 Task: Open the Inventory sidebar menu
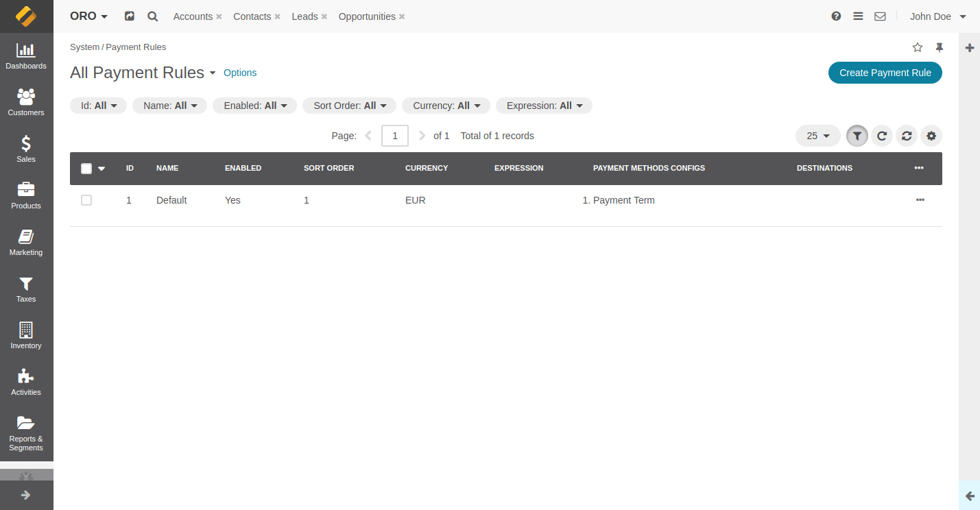[26, 336]
